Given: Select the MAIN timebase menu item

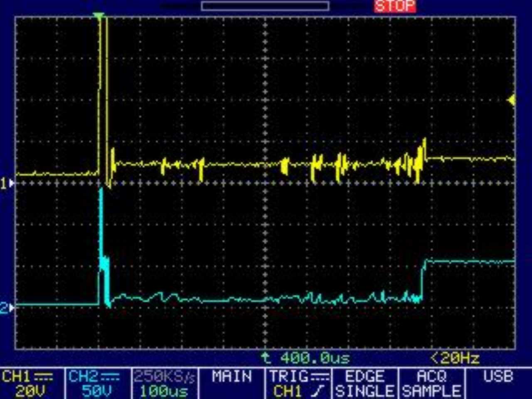Looking at the screenshot, I should [232, 377].
